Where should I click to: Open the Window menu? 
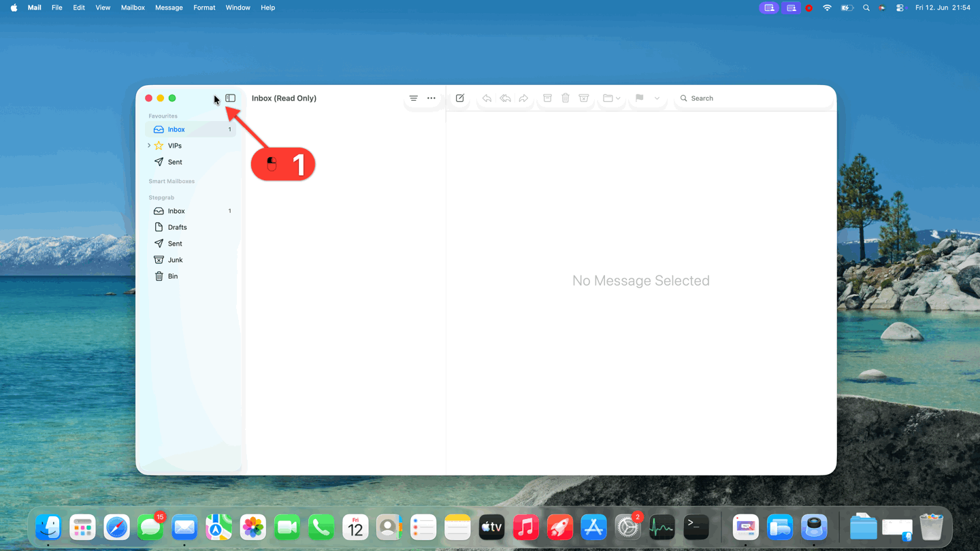point(238,7)
